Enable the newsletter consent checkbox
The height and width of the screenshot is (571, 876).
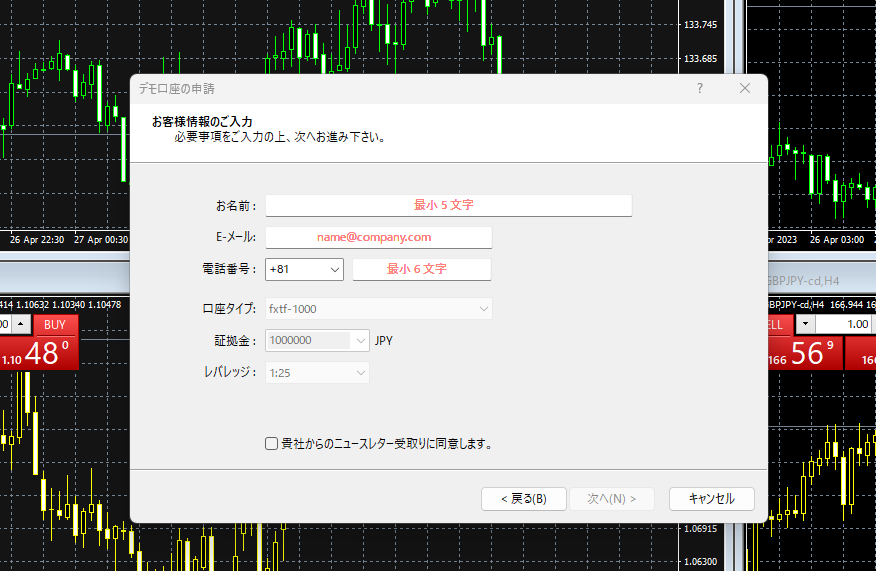pyautogui.click(x=271, y=443)
